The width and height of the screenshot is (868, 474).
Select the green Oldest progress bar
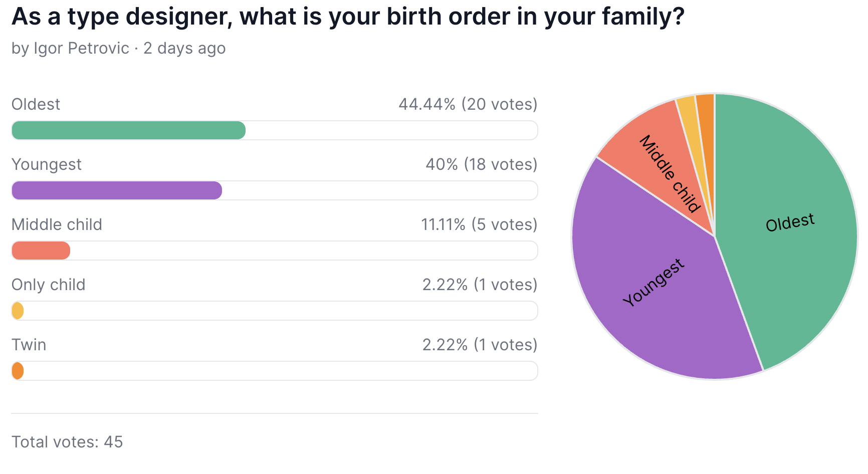128,130
